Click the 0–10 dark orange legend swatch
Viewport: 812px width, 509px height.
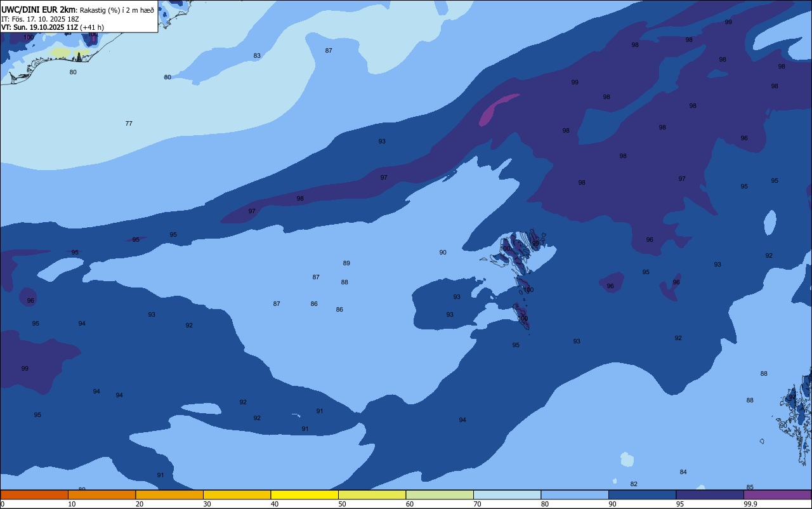tap(34, 494)
